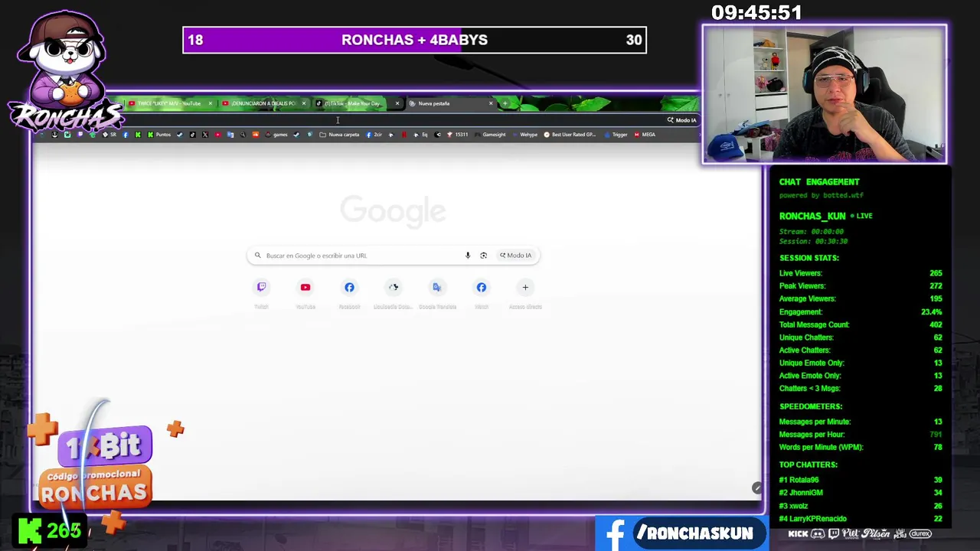The width and height of the screenshot is (980, 551).
Task: Switch to TWICE LIKEY M/V YouTube tab
Action: point(169,103)
